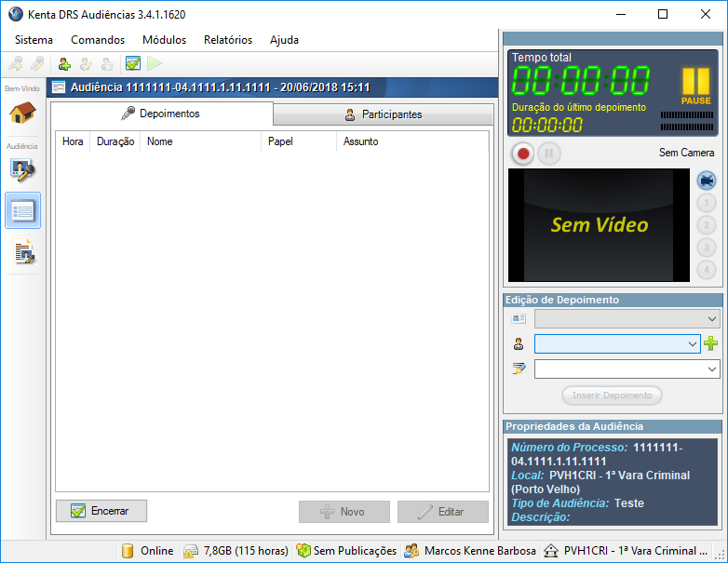Select the depoimentos list sidebar icon
728x563 pixels.
click(22, 210)
